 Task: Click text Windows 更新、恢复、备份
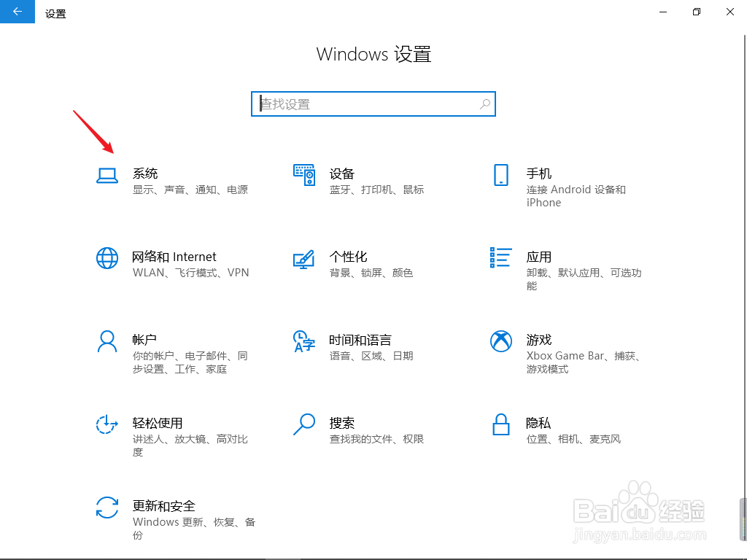coord(194,529)
